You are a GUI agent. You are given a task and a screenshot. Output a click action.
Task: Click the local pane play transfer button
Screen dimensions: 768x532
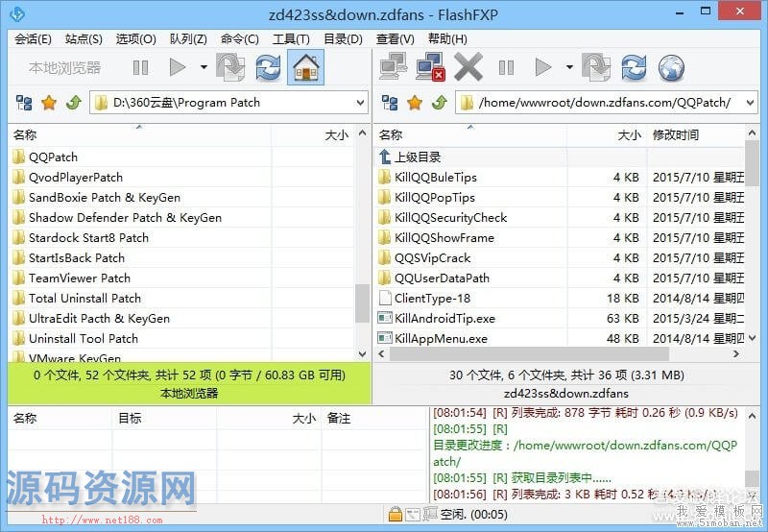tap(178, 67)
